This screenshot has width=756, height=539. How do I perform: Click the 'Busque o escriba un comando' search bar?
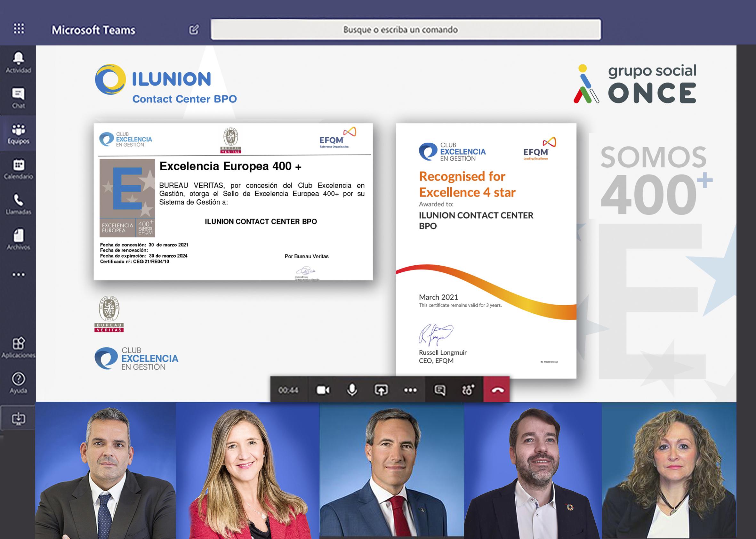405,30
